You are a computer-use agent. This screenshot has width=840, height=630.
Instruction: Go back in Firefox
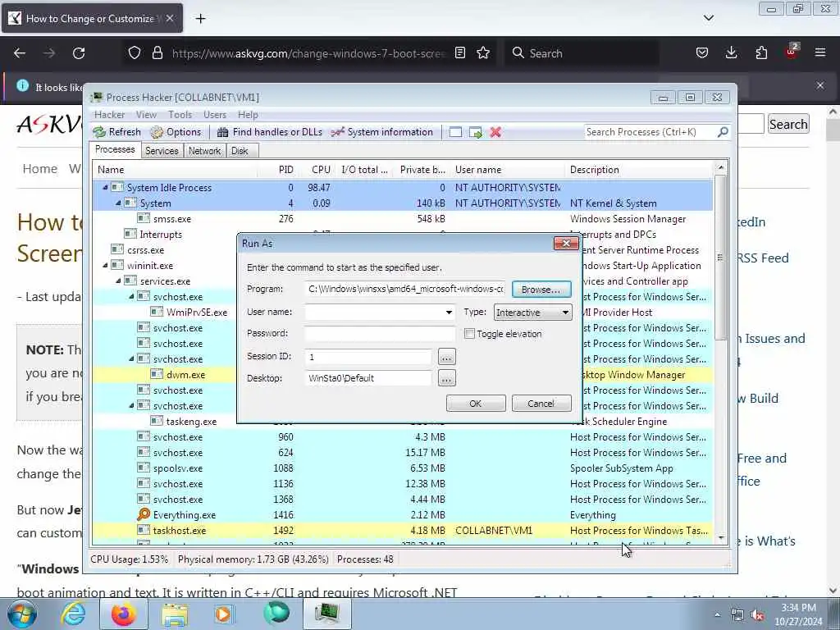20,53
